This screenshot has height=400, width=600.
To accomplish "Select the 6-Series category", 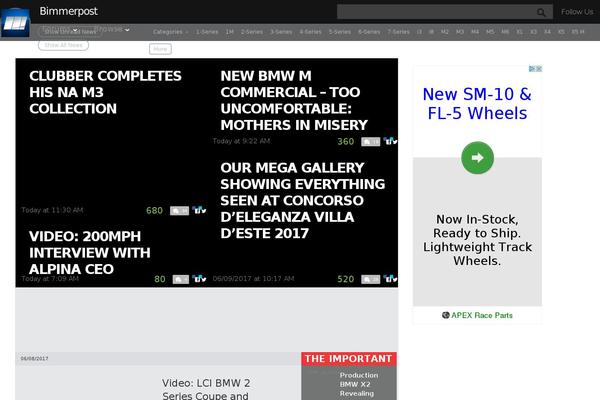I will (369, 32).
